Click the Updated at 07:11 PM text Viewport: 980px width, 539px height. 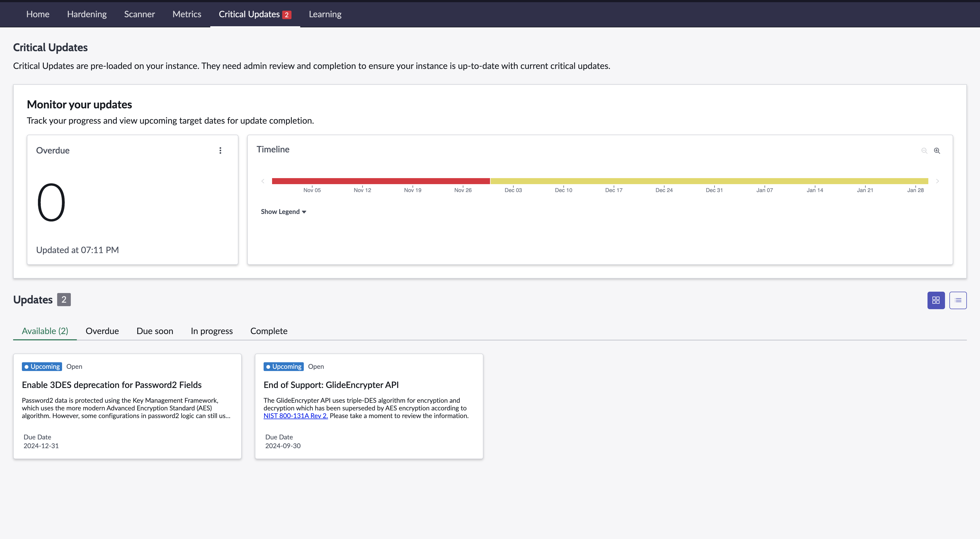[78, 250]
